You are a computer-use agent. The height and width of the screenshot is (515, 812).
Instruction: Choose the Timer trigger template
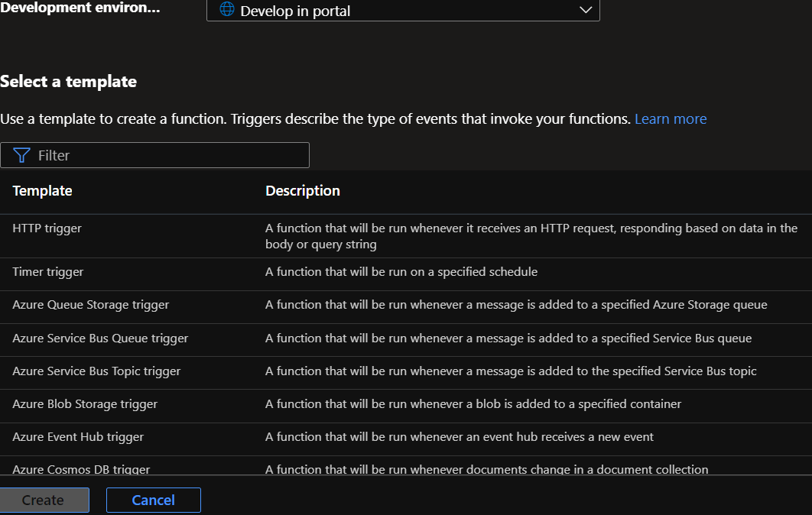[x=48, y=272]
